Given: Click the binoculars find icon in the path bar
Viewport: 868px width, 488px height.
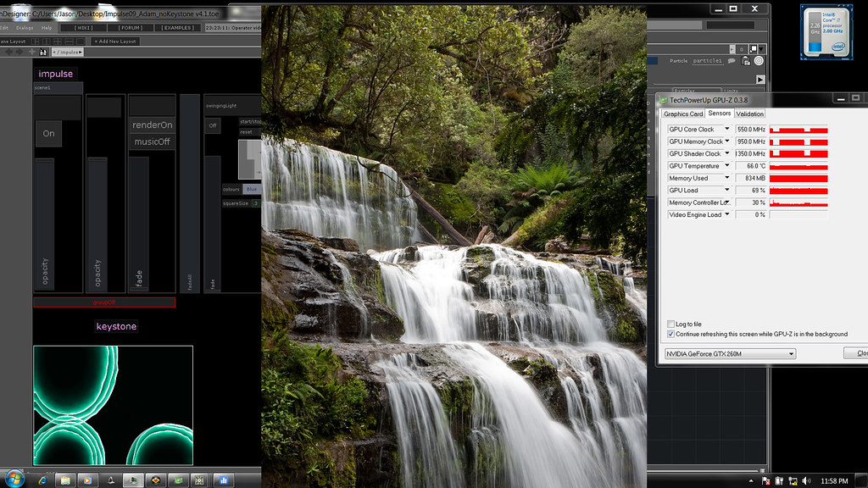Looking at the screenshot, I should pyautogui.click(x=42, y=53).
